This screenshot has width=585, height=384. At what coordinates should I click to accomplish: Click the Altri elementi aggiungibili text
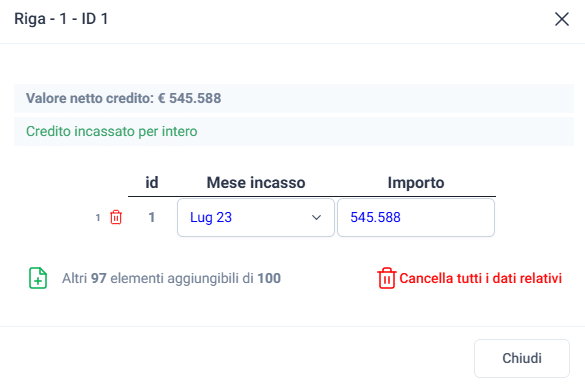[x=171, y=278]
